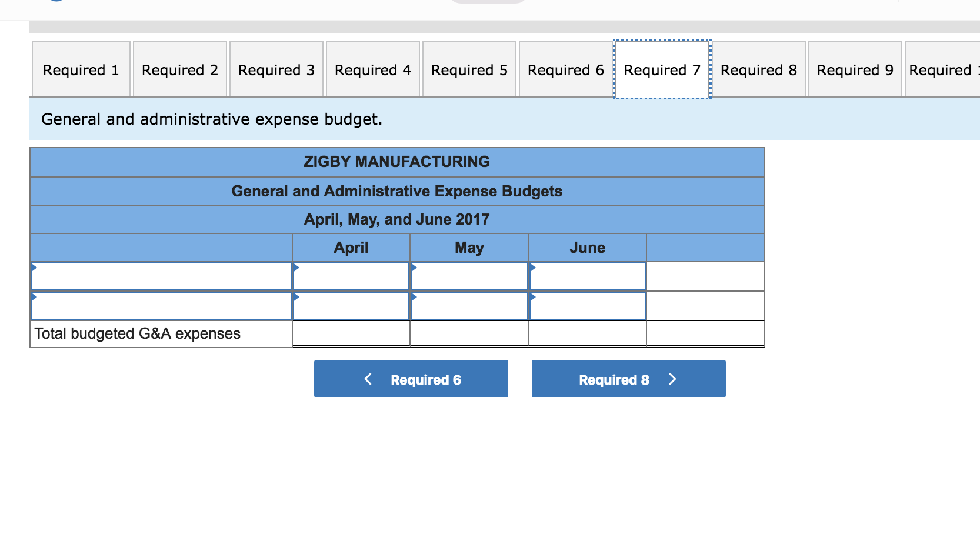Viewport: 980px width, 548px height.
Task: Open the Required 9 tab
Action: (x=854, y=69)
